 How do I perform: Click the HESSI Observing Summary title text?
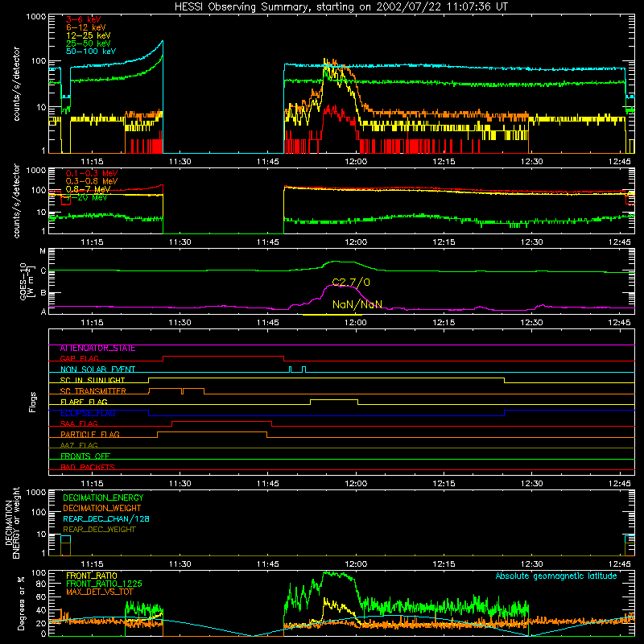pyautogui.click(x=341, y=7)
